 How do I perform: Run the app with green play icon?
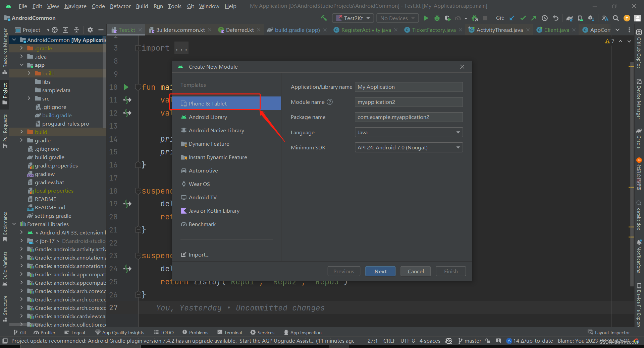click(x=426, y=18)
